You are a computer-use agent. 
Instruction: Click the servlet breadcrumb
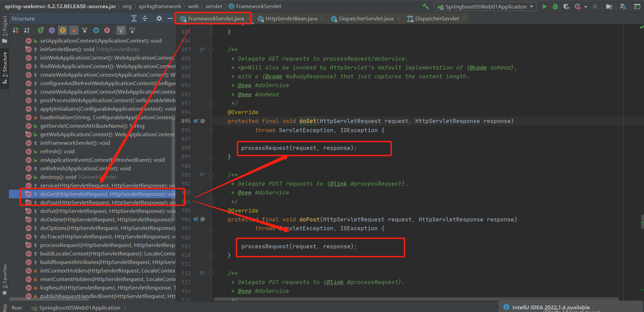click(214, 6)
